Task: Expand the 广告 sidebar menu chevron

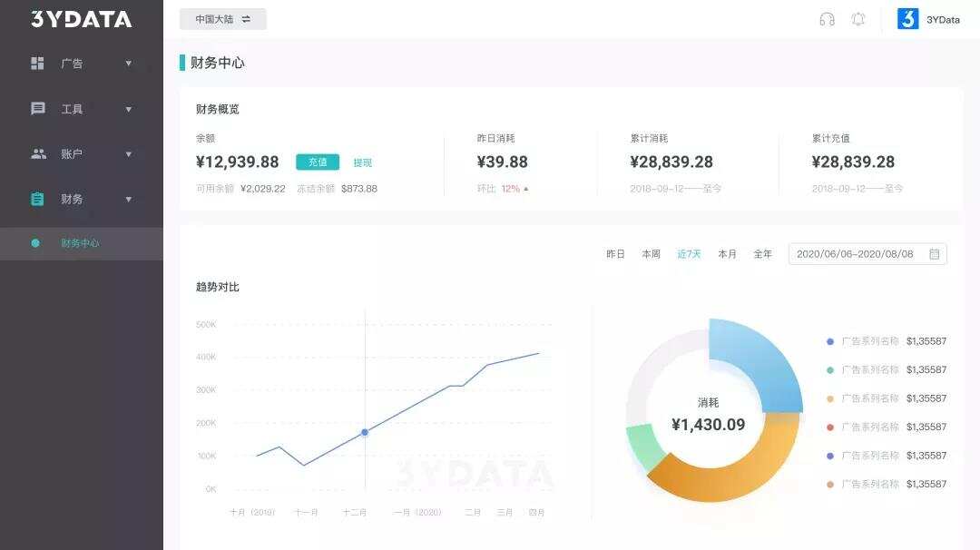Action: click(129, 64)
